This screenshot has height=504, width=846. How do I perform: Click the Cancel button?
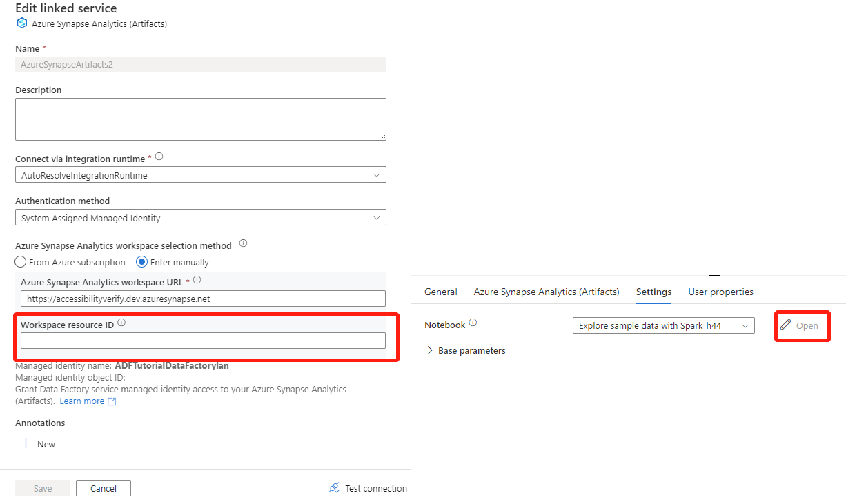[104, 488]
